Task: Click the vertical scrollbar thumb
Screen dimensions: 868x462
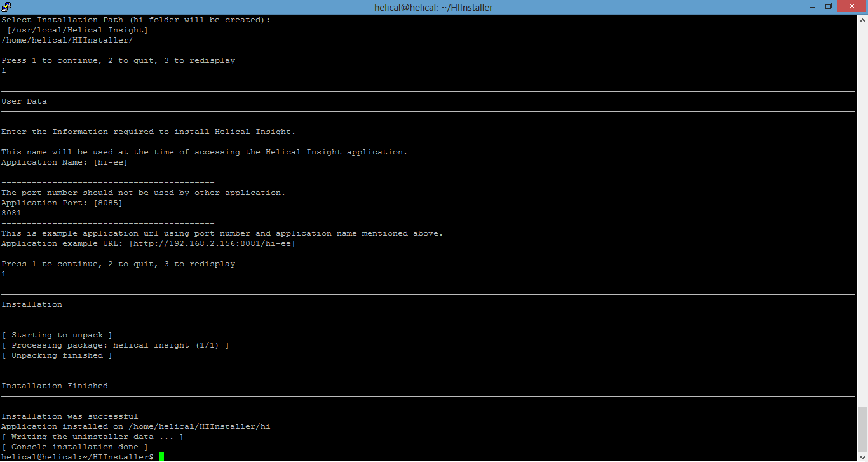Action: click(x=862, y=429)
